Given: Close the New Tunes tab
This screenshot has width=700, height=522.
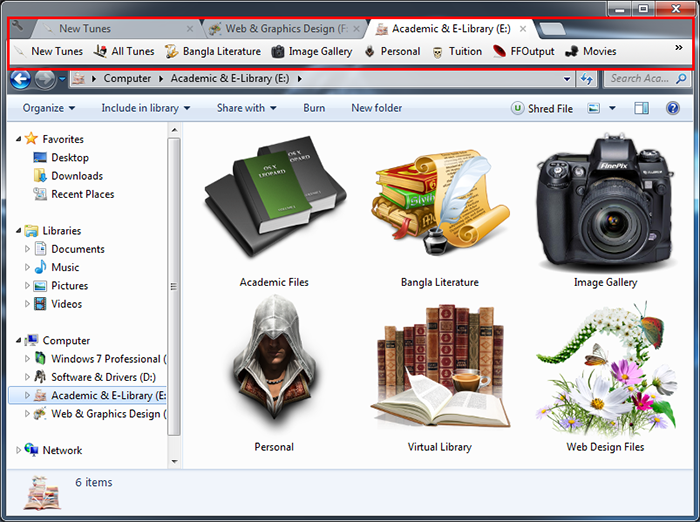Looking at the screenshot, I should click(x=190, y=29).
